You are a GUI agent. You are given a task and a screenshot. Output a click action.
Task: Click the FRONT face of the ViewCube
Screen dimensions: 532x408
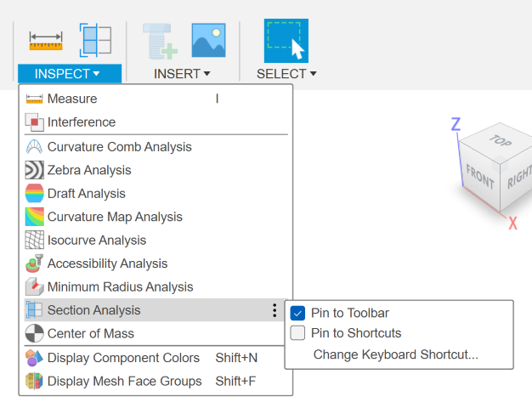point(479,177)
